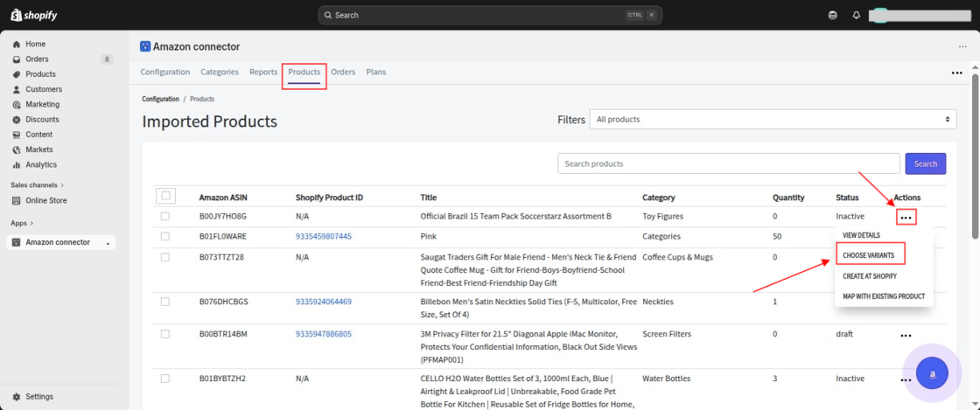Toggle the select-all products checkbox
Viewport: 980px width, 410px height.
(165, 196)
